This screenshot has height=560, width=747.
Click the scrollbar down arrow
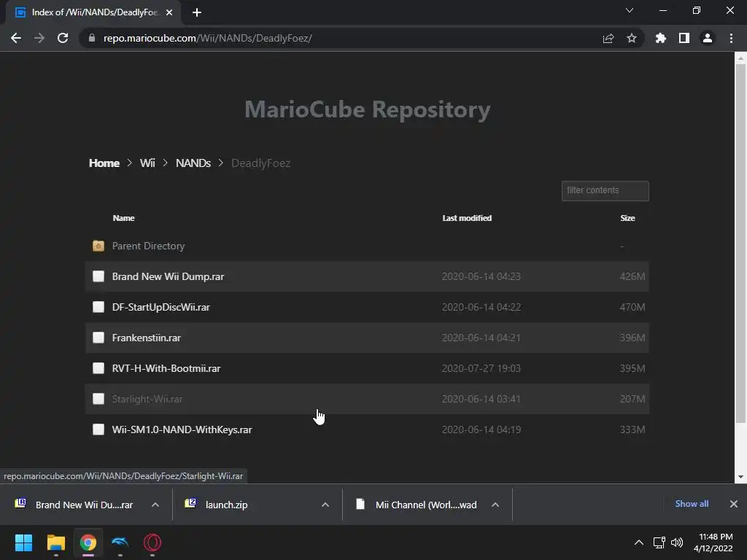(x=740, y=477)
